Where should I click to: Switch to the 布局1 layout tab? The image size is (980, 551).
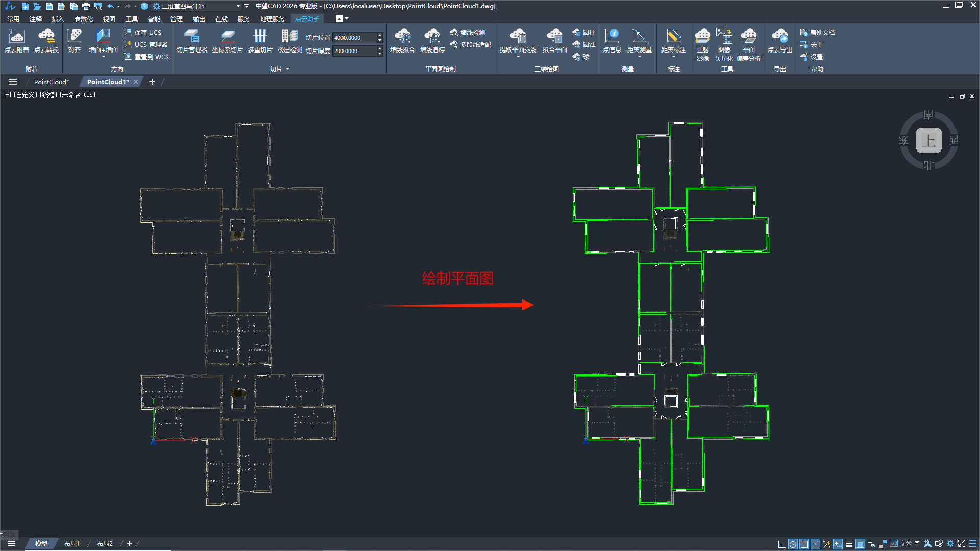click(72, 544)
